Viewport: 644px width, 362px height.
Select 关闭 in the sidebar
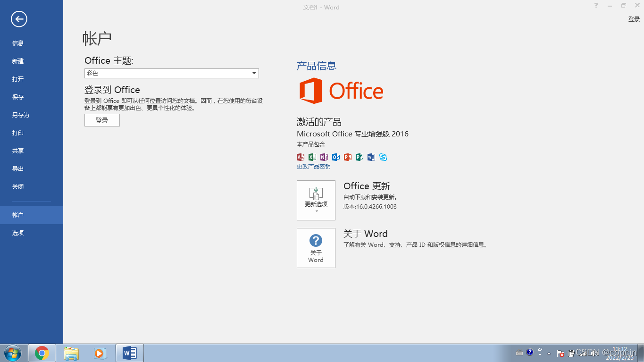(x=32, y=186)
